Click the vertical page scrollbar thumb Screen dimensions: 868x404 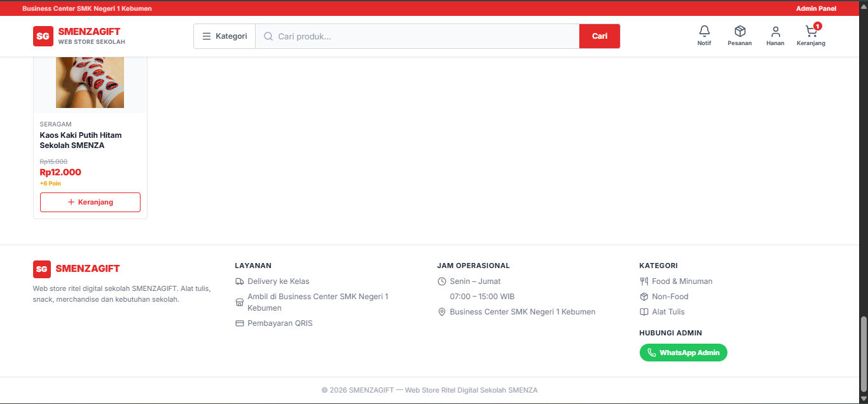pyautogui.click(x=864, y=356)
